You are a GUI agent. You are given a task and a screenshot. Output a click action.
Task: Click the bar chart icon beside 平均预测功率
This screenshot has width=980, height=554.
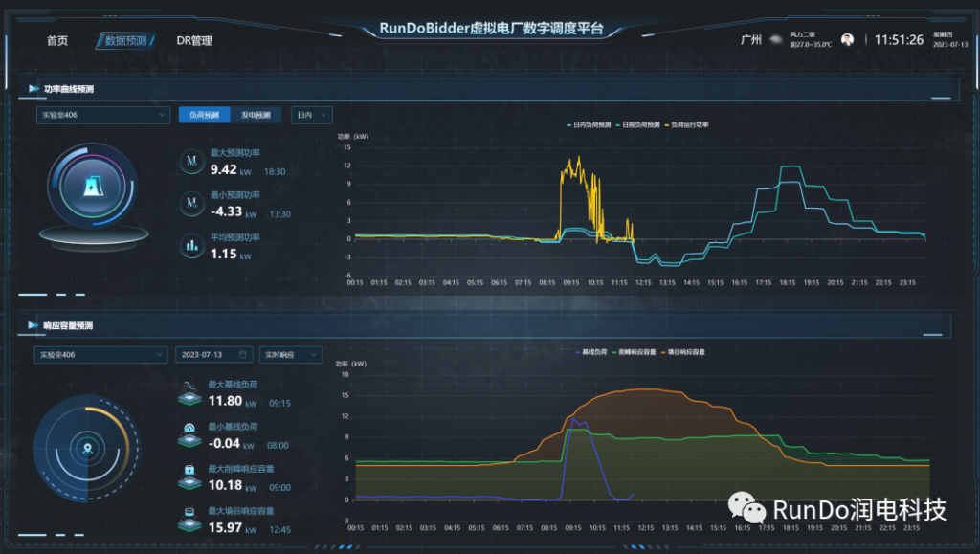191,246
